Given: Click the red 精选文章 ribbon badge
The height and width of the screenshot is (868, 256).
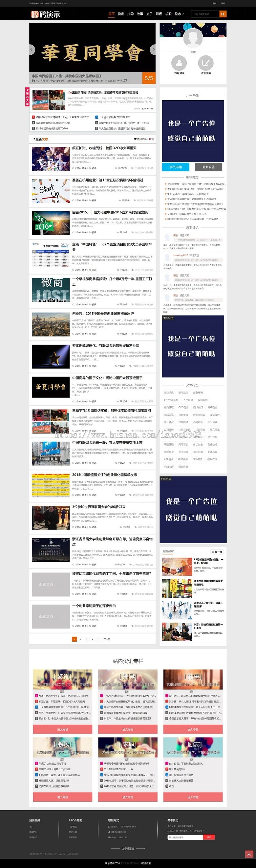Looking at the screenshot, I should (x=27, y=97).
